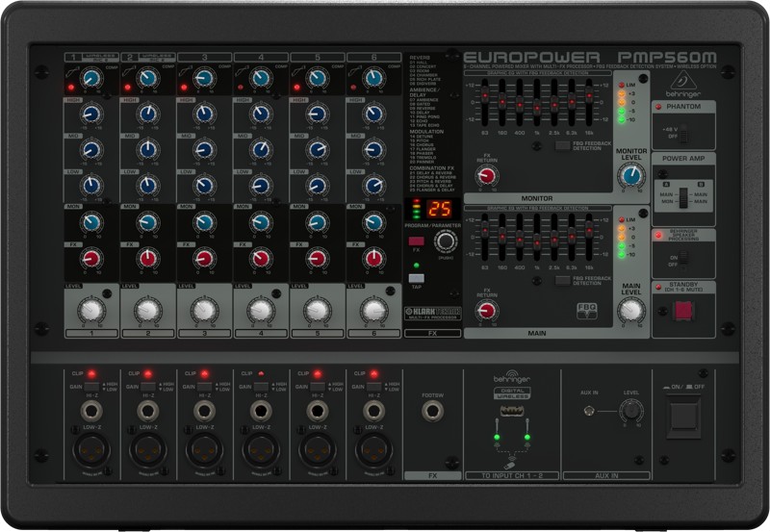This screenshot has width=770, height=532.
Task: Enable FBQ Feedback Detection on Monitor EQ
Action: 562,145
